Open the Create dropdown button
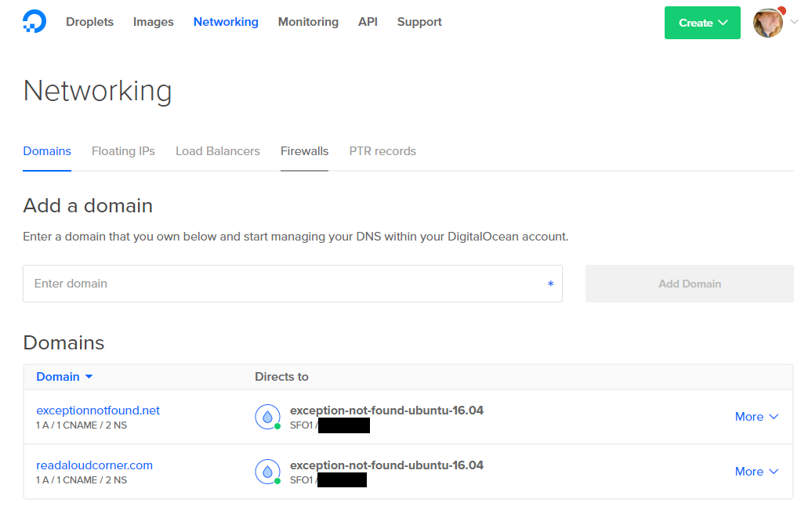This screenshot has height=521, width=812. [x=702, y=23]
